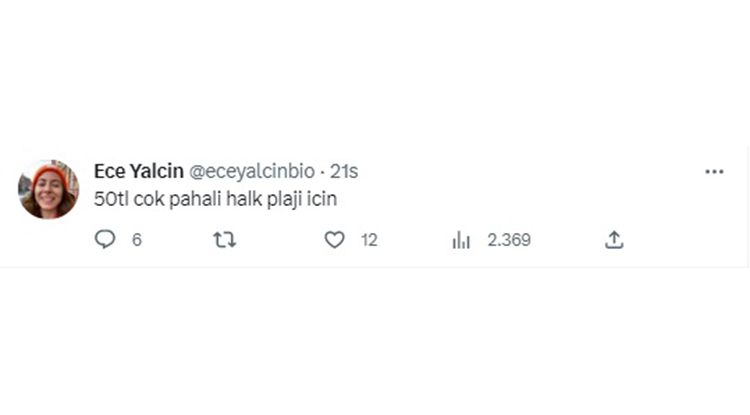
Task: Retweet Ece Yalcin's post
Action: coord(224,240)
